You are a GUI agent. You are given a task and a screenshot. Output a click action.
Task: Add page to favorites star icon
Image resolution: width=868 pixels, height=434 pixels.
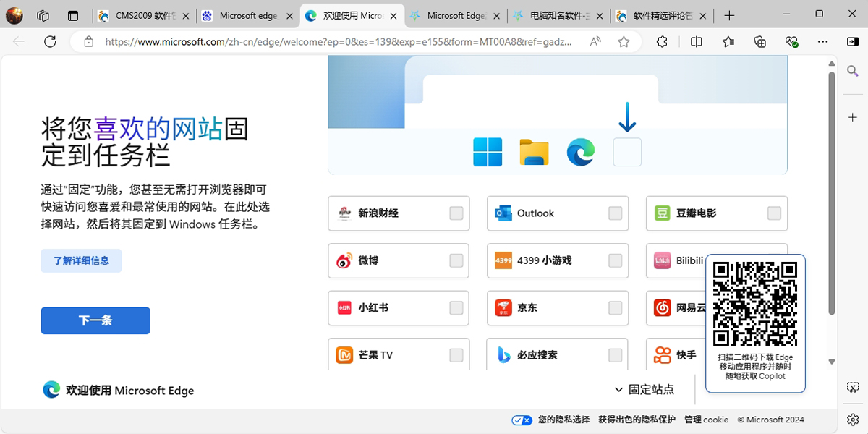[x=624, y=42]
